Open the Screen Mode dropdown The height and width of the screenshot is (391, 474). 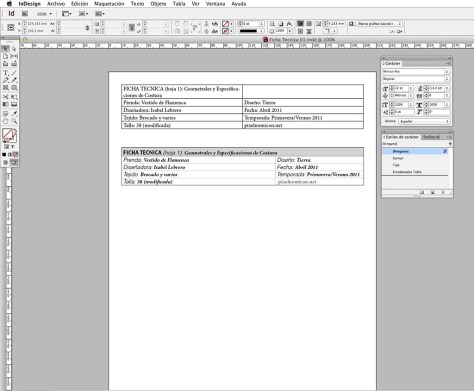pyautogui.click(x=83, y=14)
